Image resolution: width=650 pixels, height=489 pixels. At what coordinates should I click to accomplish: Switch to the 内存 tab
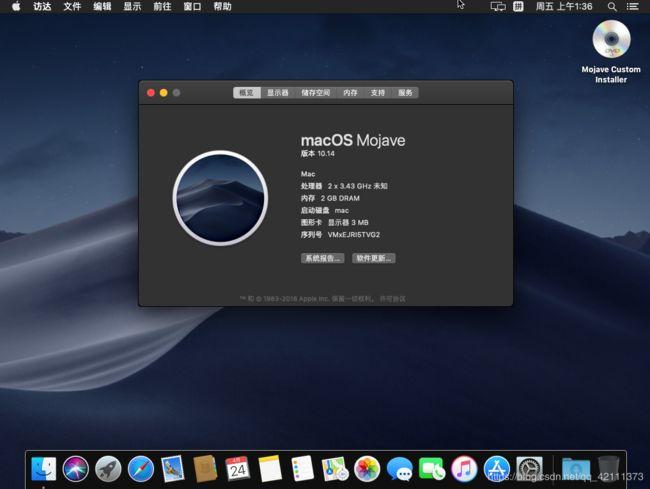[350, 93]
